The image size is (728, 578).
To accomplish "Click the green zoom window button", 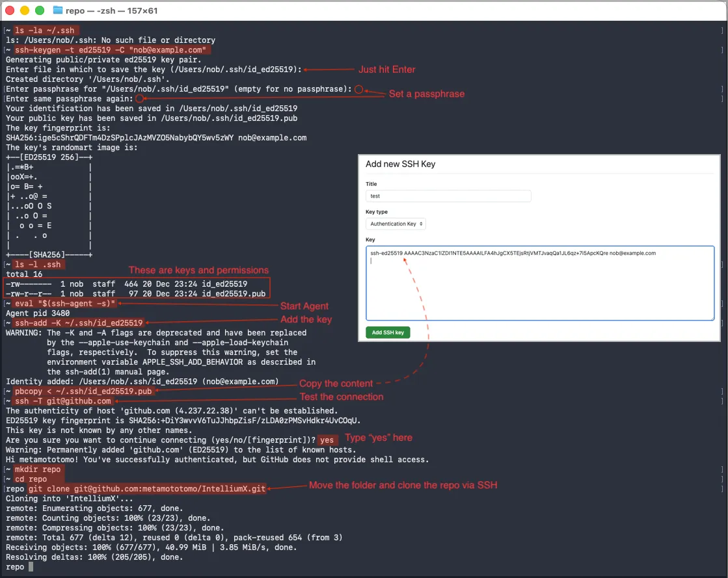I will coord(39,10).
